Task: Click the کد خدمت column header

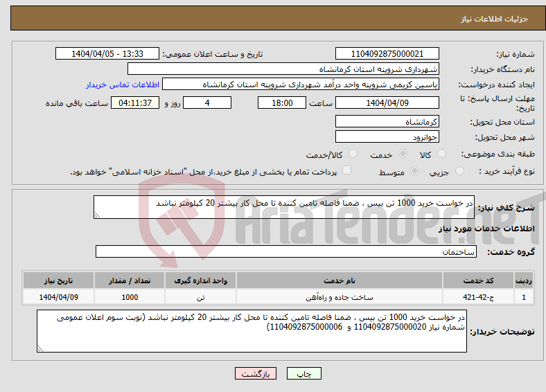Action: click(479, 280)
